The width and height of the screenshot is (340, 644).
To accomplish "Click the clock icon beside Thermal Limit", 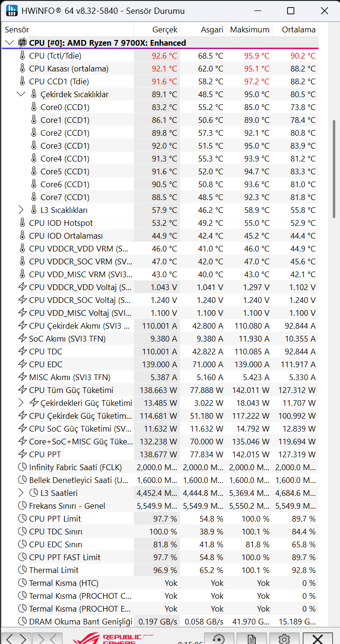I will 22,570.
